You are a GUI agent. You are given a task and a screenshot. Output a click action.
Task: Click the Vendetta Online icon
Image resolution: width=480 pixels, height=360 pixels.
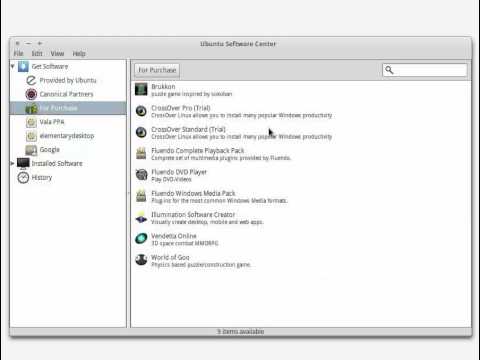(x=141, y=239)
